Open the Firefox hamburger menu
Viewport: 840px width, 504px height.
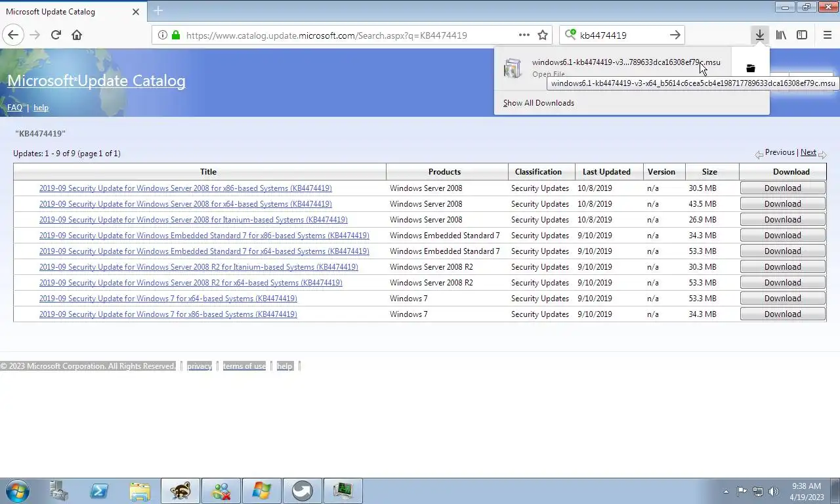pyautogui.click(x=827, y=35)
